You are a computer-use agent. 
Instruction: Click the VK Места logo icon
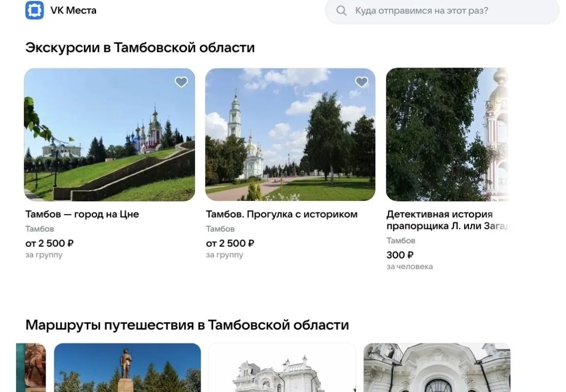point(35,10)
